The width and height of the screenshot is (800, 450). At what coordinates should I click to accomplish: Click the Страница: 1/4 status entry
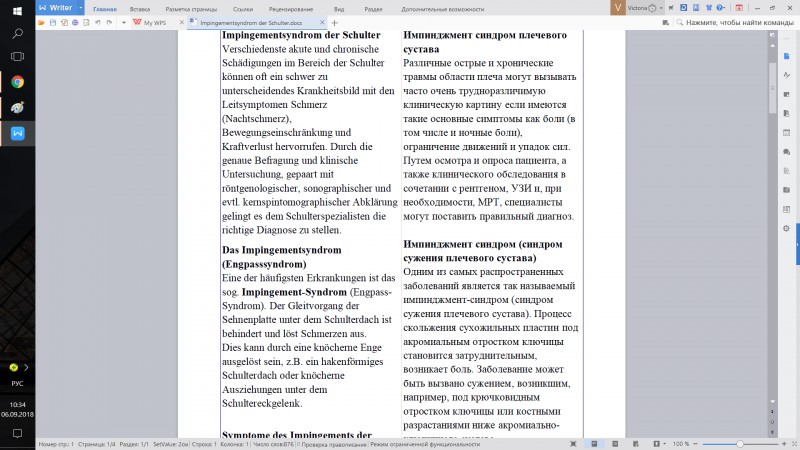(97, 444)
